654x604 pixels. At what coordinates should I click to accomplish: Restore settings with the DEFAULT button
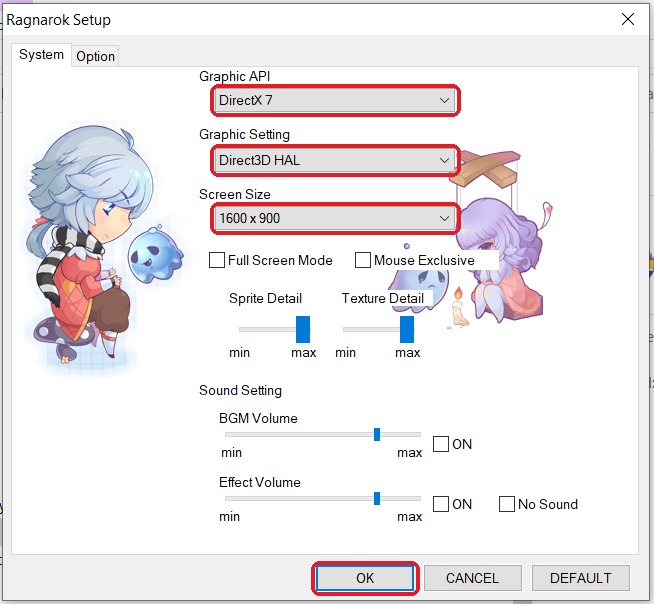(581, 578)
